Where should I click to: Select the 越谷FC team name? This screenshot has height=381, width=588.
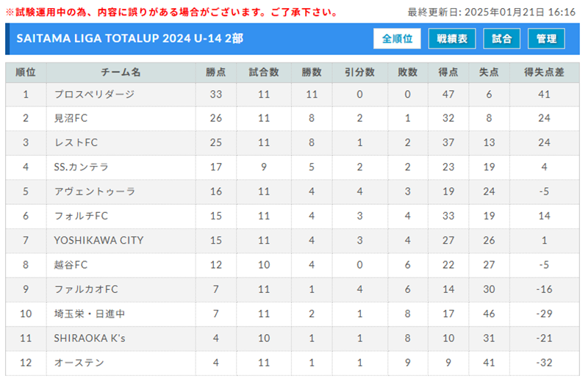(71, 265)
